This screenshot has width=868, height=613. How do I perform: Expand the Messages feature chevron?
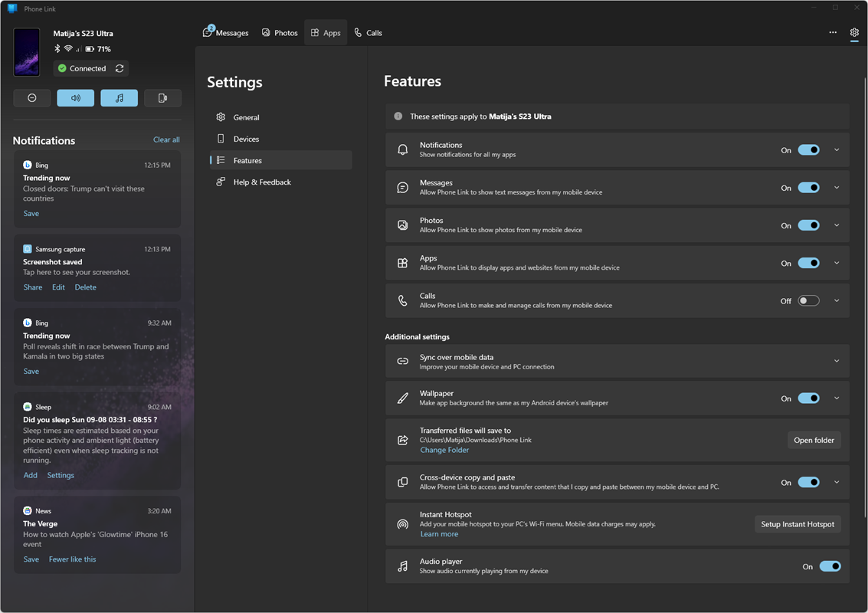click(837, 188)
